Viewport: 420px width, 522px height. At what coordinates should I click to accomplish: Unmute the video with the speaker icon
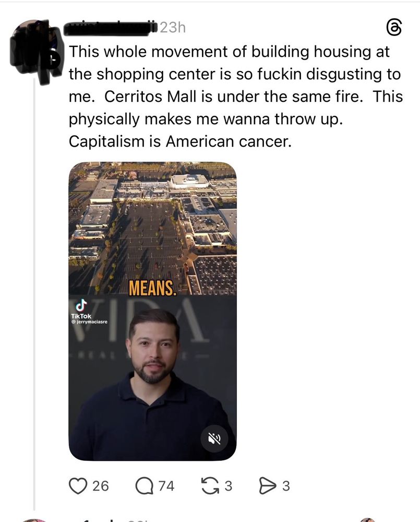214,439
